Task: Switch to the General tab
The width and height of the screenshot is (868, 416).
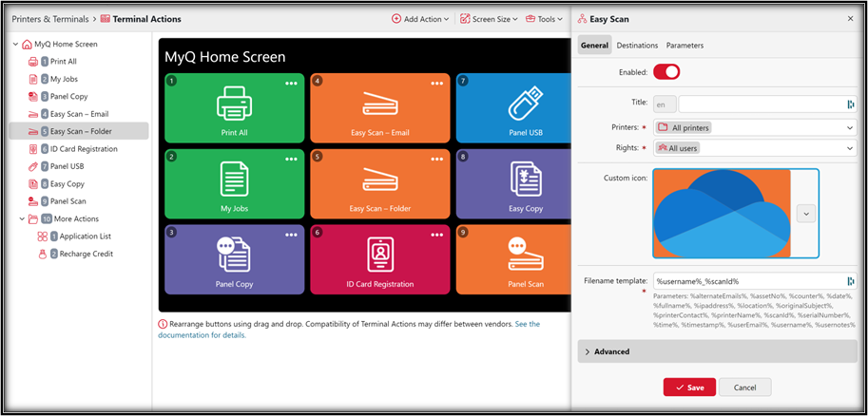Action: coord(594,46)
